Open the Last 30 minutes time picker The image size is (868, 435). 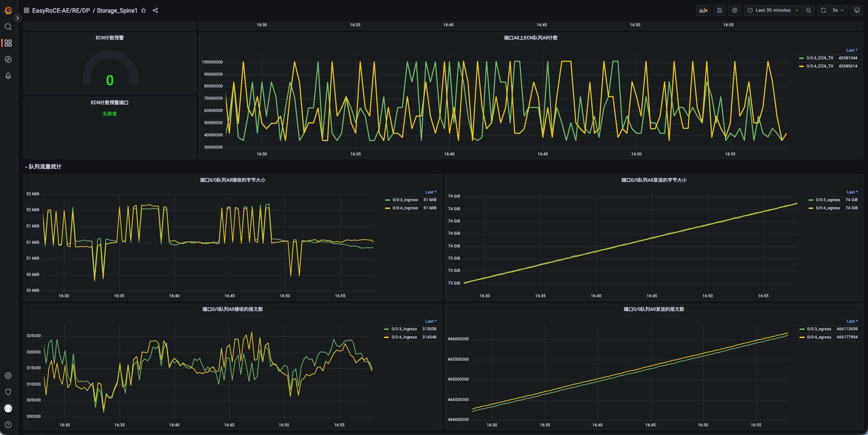[x=773, y=10]
